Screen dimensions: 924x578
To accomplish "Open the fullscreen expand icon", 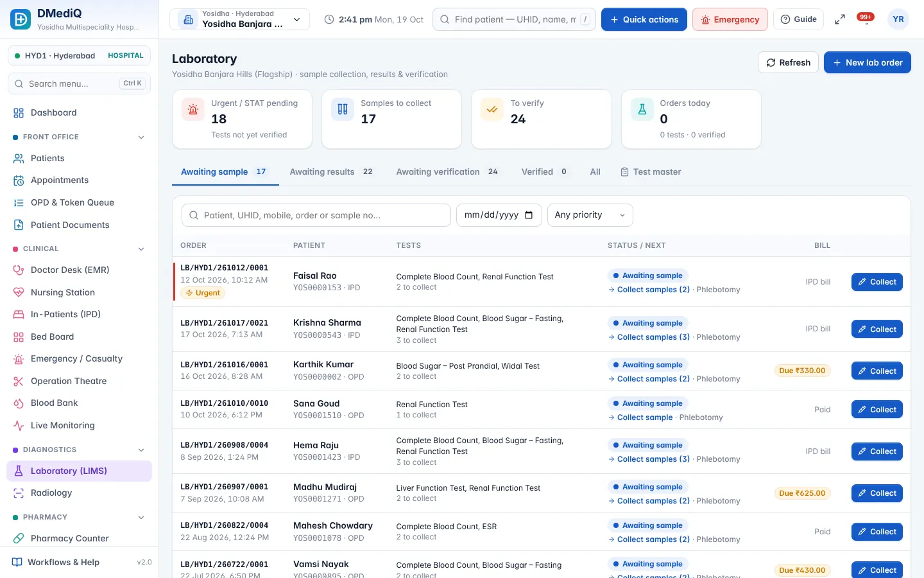I will (x=839, y=19).
